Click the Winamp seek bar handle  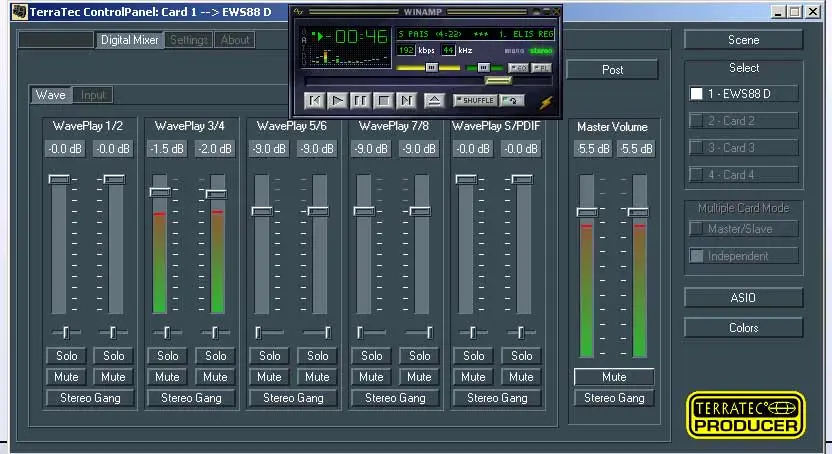pyautogui.click(x=498, y=81)
